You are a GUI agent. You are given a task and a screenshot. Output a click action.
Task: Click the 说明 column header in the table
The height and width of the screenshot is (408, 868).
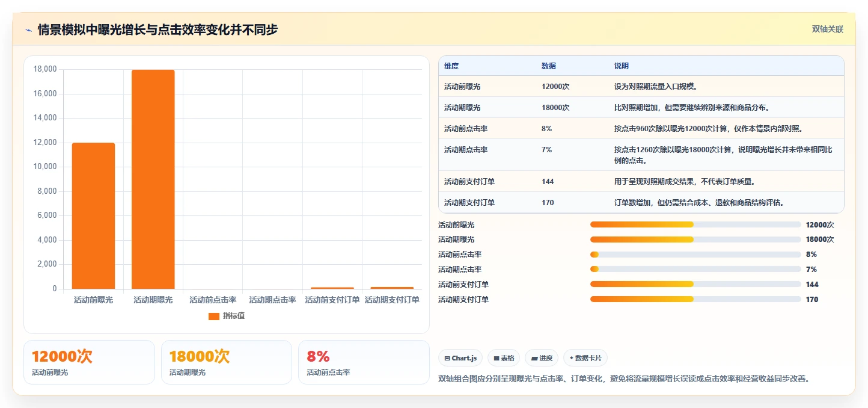click(x=622, y=66)
